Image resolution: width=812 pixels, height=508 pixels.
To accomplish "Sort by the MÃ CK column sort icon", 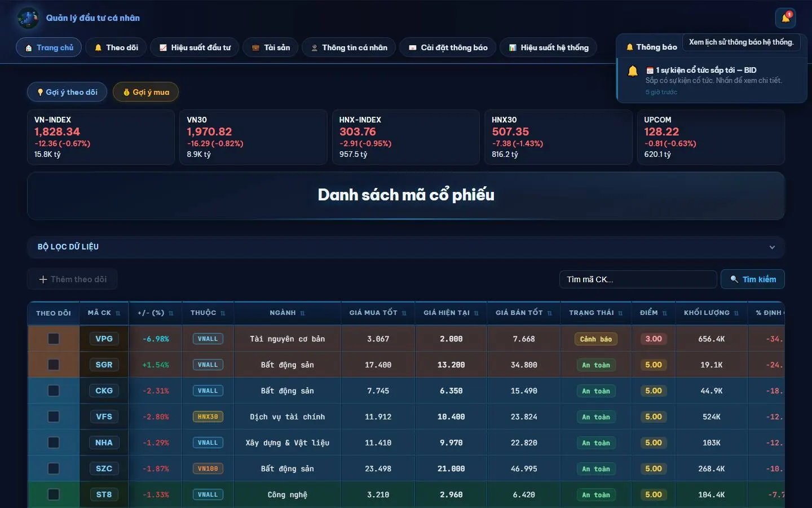I will (x=118, y=313).
